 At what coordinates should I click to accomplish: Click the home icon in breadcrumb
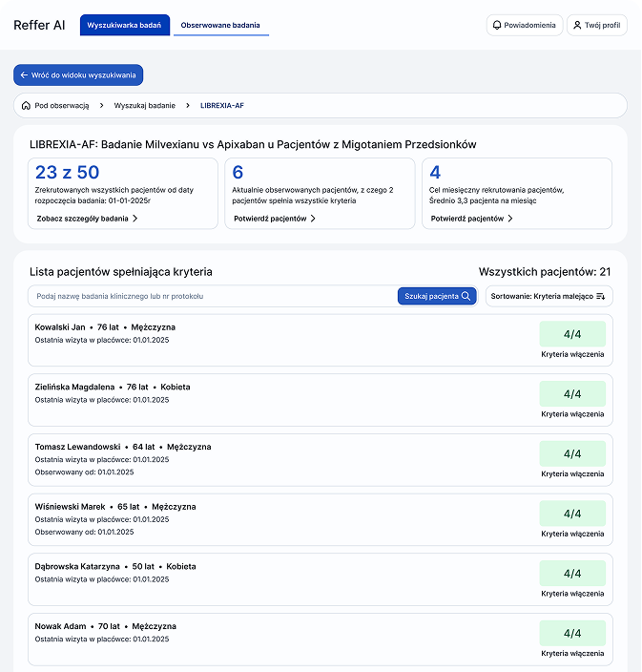pyautogui.click(x=26, y=105)
